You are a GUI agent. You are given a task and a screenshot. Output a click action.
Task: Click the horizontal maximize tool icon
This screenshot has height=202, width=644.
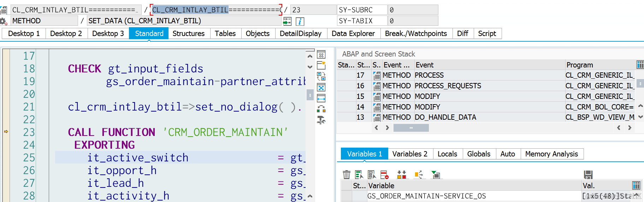point(321,98)
